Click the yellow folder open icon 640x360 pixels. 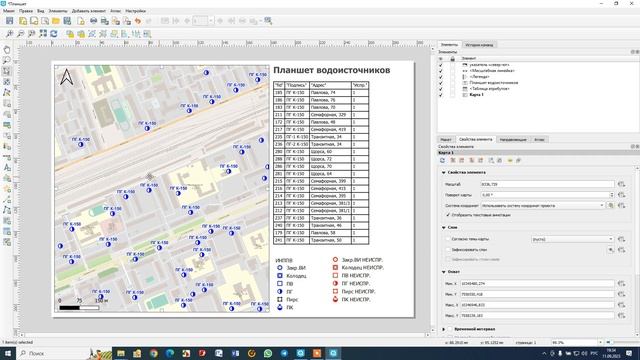pos(56,21)
